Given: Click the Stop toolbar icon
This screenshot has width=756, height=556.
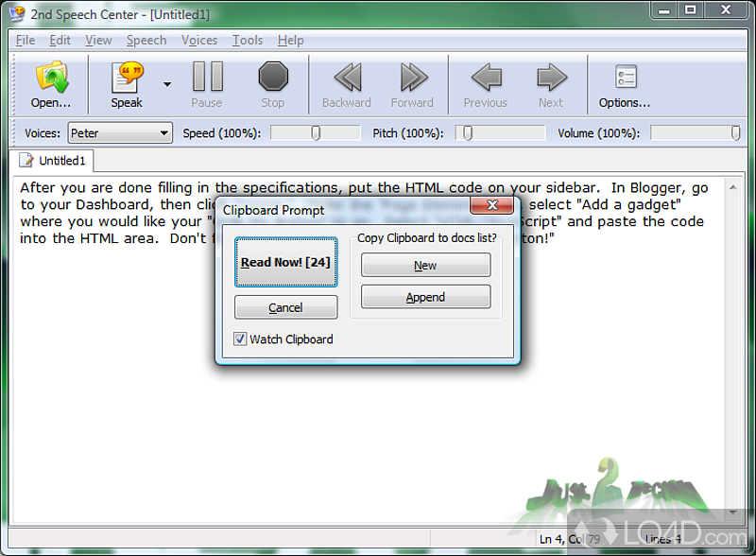Looking at the screenshot, I should coord(273,77).
